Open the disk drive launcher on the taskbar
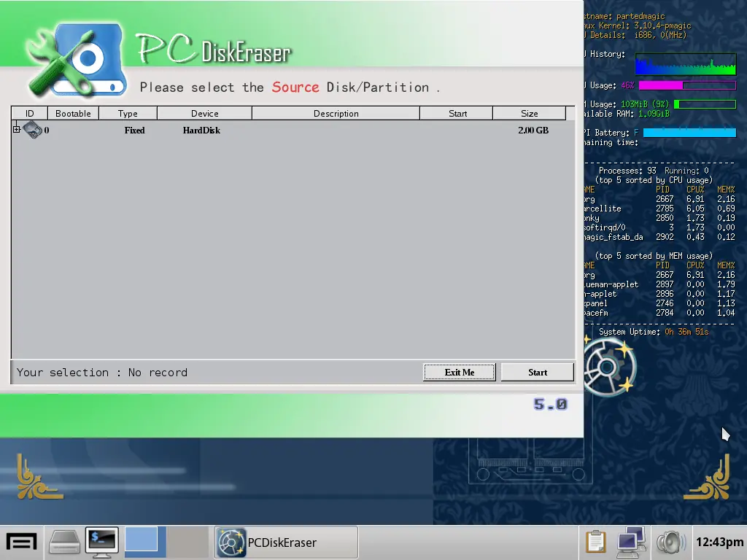This screenshot has height=560, width=747. [64, 542]
